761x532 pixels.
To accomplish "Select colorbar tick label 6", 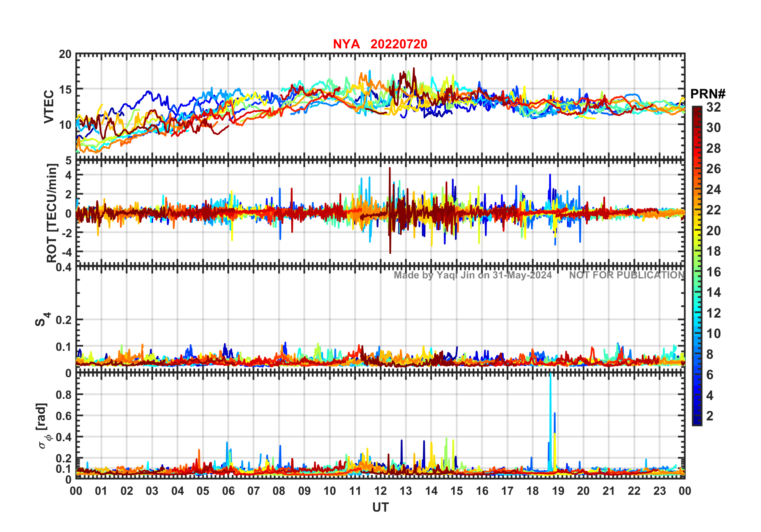I will point(710,375).
